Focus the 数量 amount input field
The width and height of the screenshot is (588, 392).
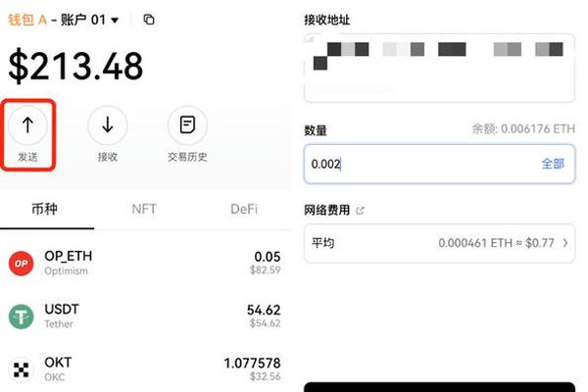(439, 164)
